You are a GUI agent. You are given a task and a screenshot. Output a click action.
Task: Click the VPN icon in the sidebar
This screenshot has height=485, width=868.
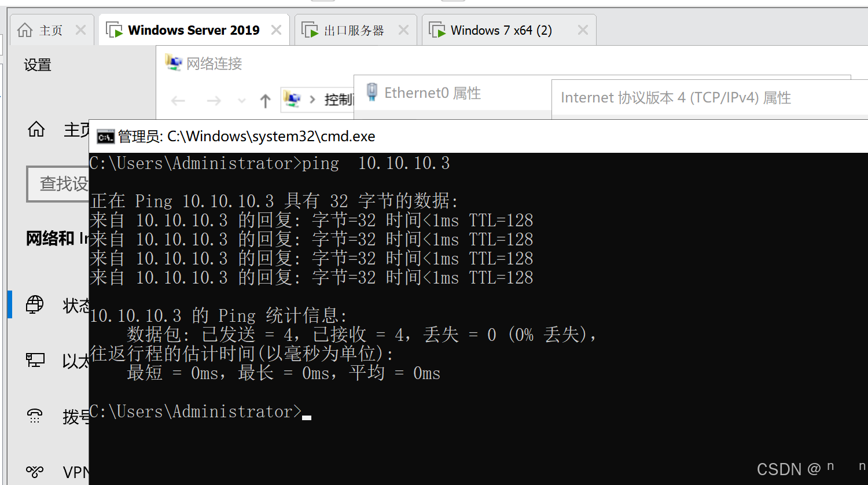(x=35, y=471)
